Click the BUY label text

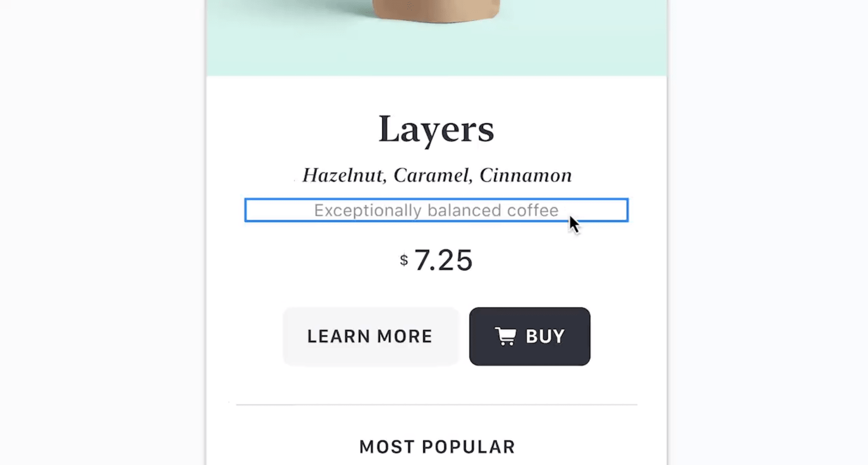545,336
